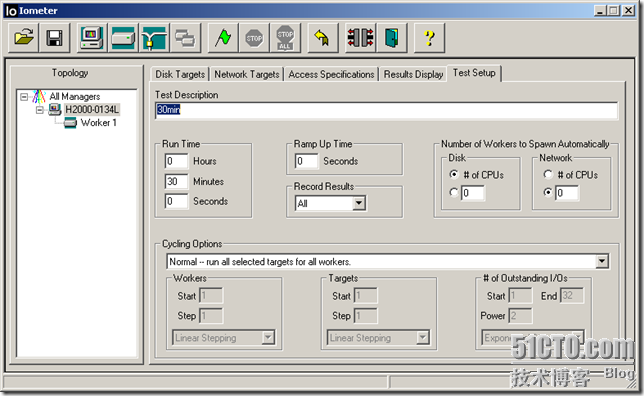Select Disk custom worker count radio
The image size is (644, 396).
coord(454,192)
